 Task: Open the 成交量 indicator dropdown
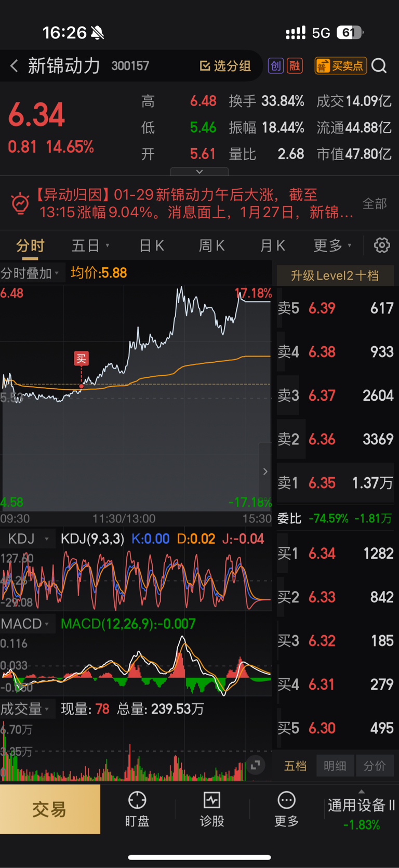[x=28, y=709]
